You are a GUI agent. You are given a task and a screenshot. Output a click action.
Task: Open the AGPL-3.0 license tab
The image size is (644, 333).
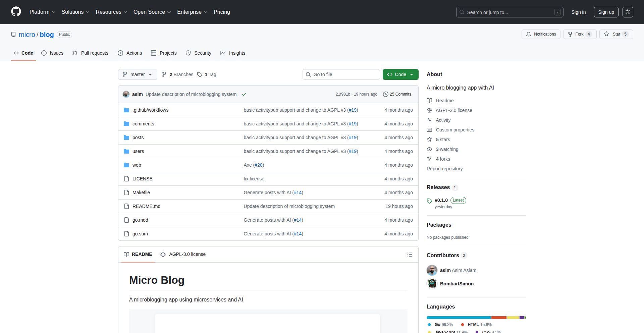click(183, 254)
